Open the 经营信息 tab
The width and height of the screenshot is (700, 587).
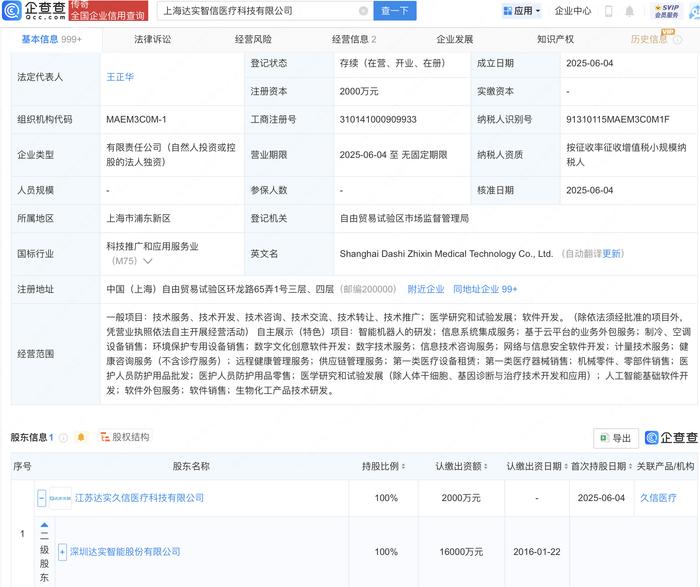354,39
